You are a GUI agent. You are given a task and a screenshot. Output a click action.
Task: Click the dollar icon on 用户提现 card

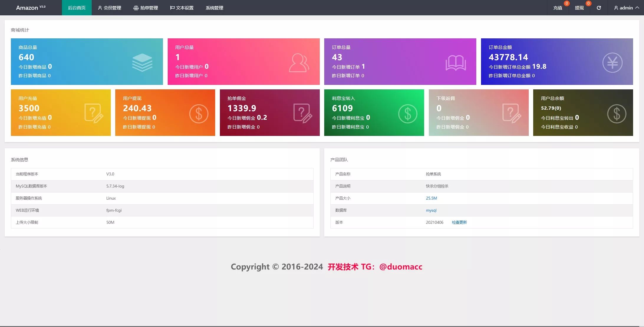click(199, 114)
